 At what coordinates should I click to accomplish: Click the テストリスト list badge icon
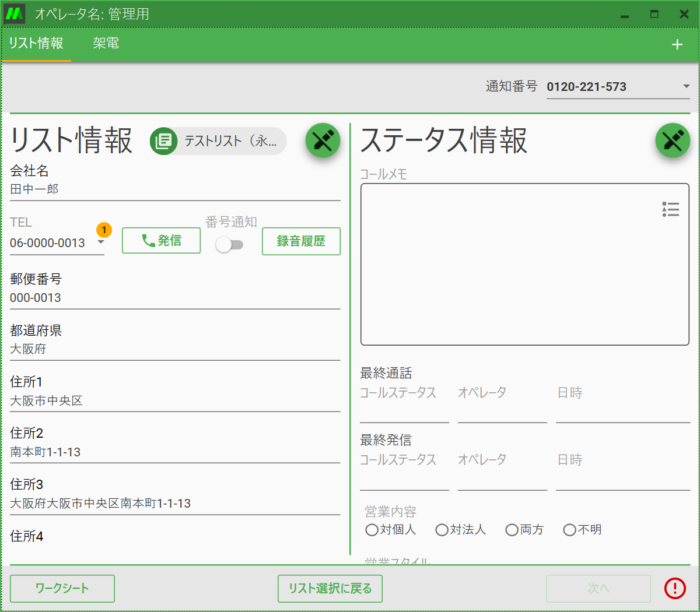(x=163, y=140)
